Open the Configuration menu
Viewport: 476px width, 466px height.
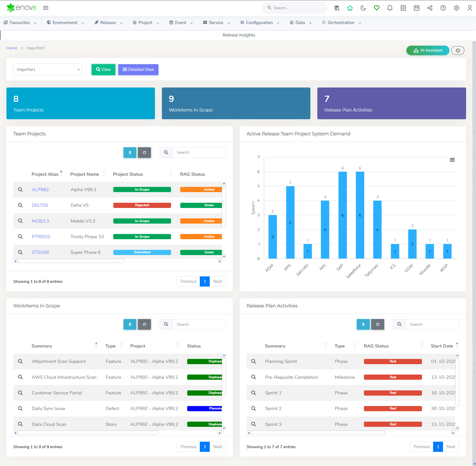click(x=259, y=23)
